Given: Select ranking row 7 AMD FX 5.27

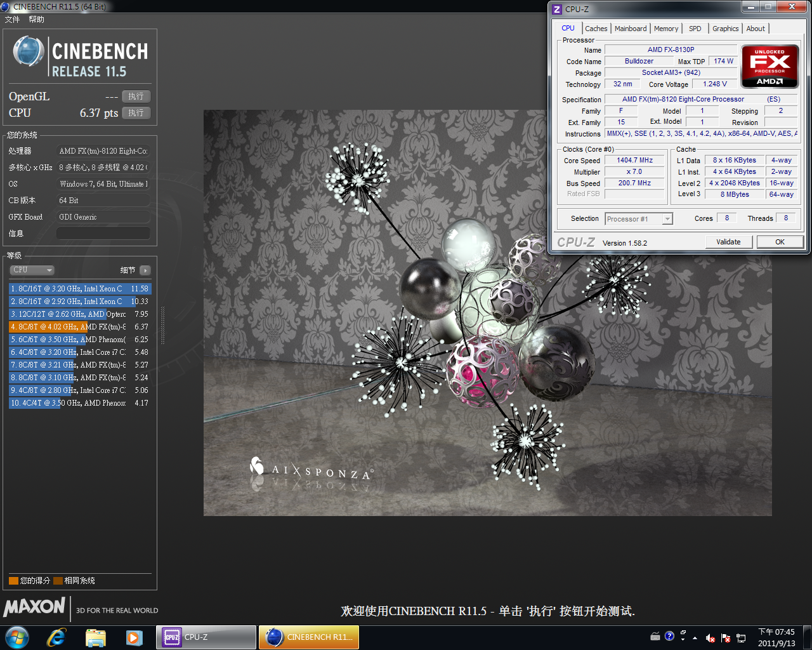Looking at the screenshot, I should pos(80,365).
